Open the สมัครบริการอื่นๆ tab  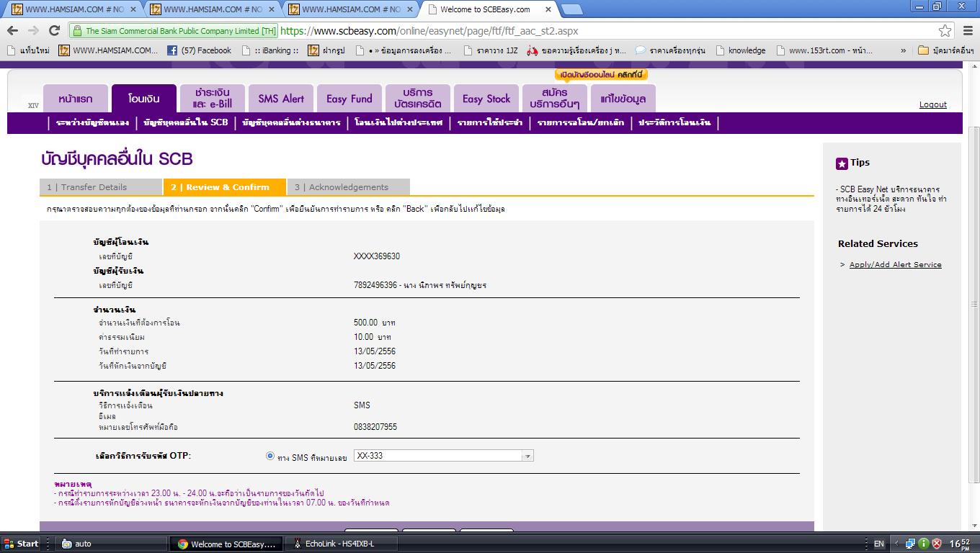coord(555,99)
